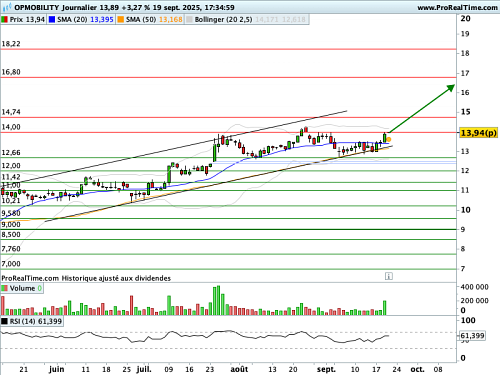
Task: Click the orange dot marker at the latest candle
Action: [x=389, y=139]
